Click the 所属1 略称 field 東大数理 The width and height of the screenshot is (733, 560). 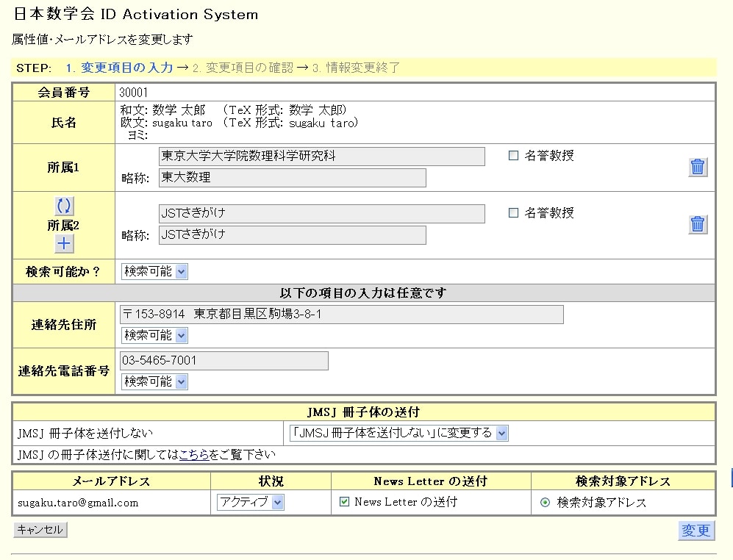292,178
